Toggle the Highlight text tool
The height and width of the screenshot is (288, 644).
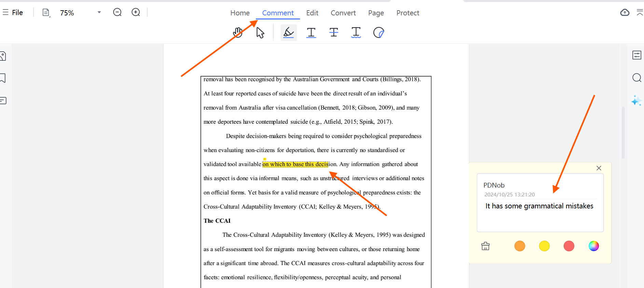click(288, 33)
